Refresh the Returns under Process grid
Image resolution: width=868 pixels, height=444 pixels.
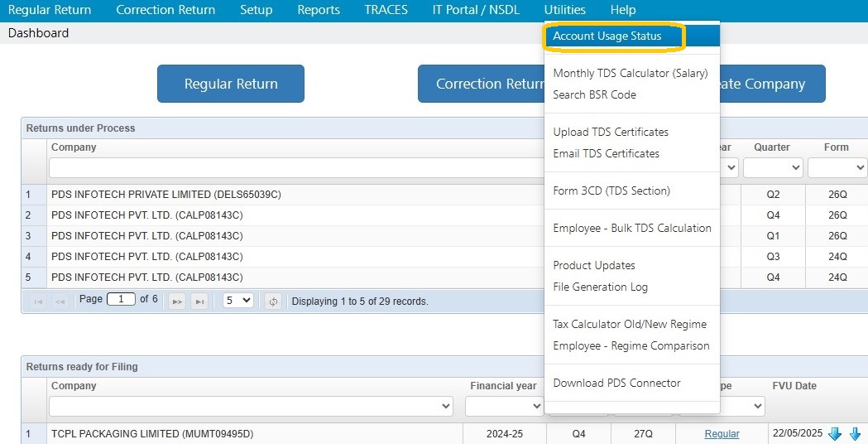pyautogui.click(x=273, y=301)
